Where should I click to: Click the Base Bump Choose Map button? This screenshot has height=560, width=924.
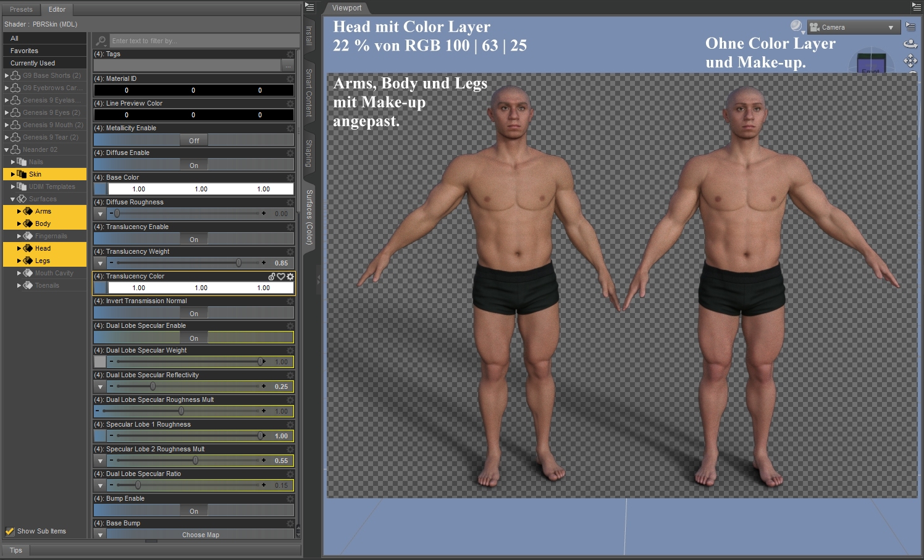pyautogui.click(x=201, y=535)
